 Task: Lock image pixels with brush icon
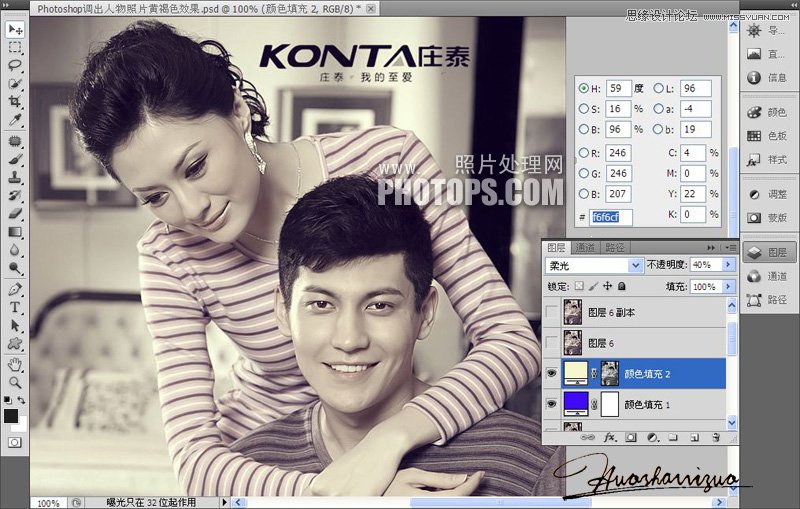(593, 286)
